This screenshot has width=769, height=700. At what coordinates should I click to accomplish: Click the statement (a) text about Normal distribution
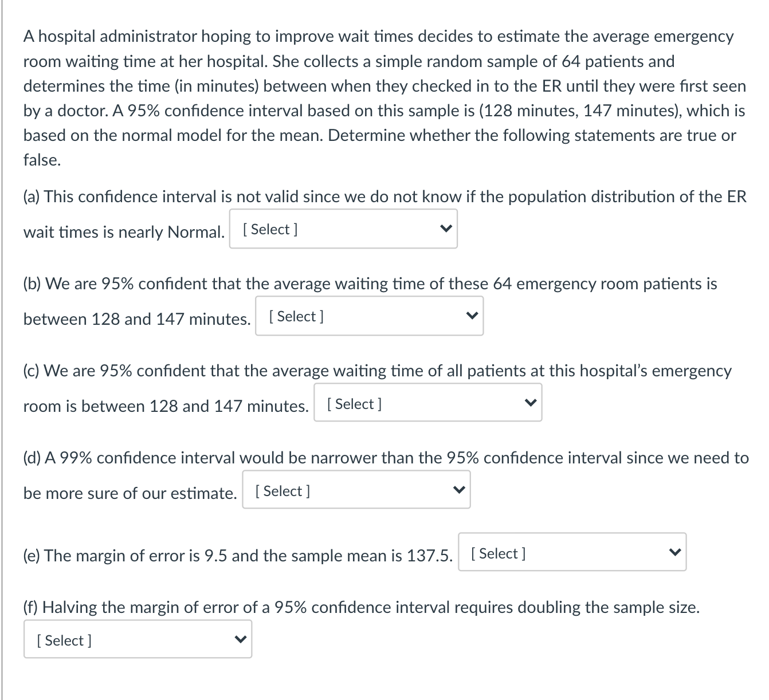point(384,196)
